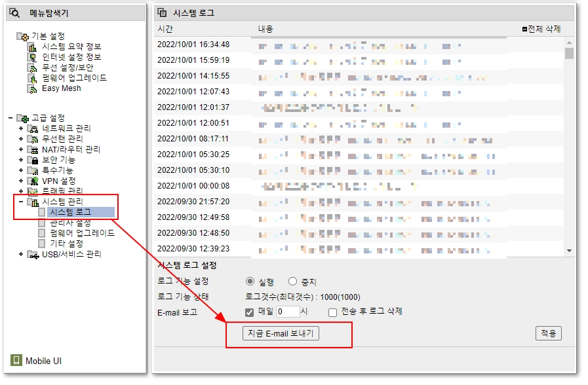
Task: Open 트래픽 관리 menu item
Action: (62, 191)
